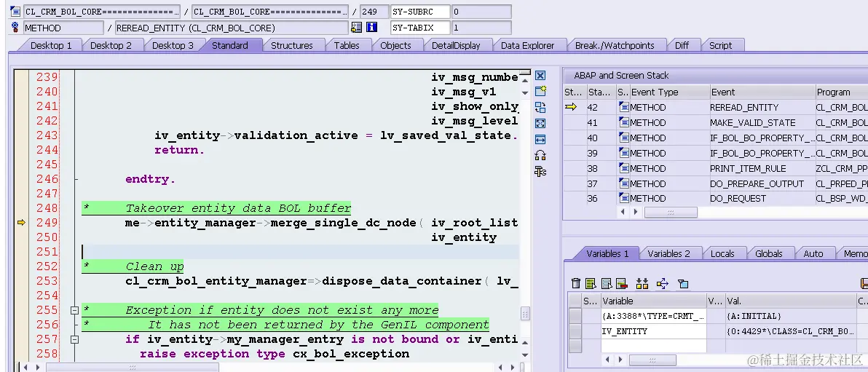Click the list icon with red minus
The image size is (868, 372).
620,283
